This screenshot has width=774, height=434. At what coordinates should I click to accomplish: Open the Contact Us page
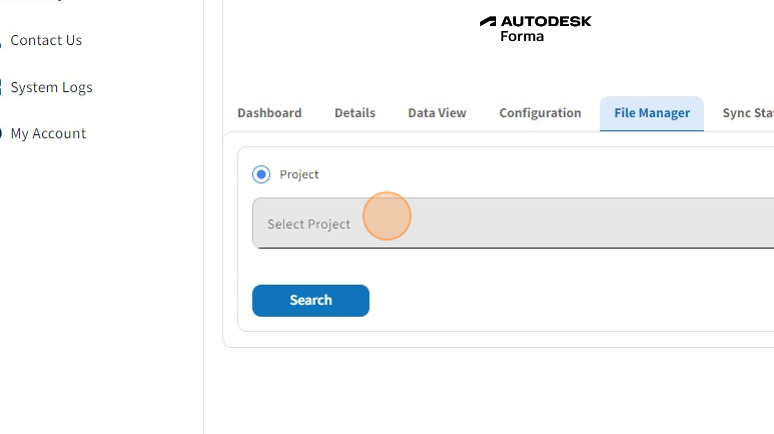(46, 41)
